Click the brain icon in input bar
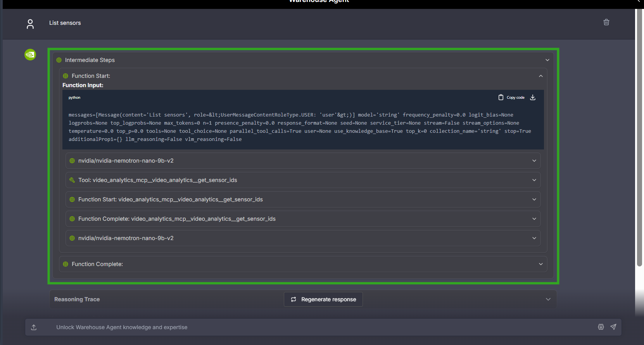The height and width of the screenshot is (345, 644). [601, 327]
